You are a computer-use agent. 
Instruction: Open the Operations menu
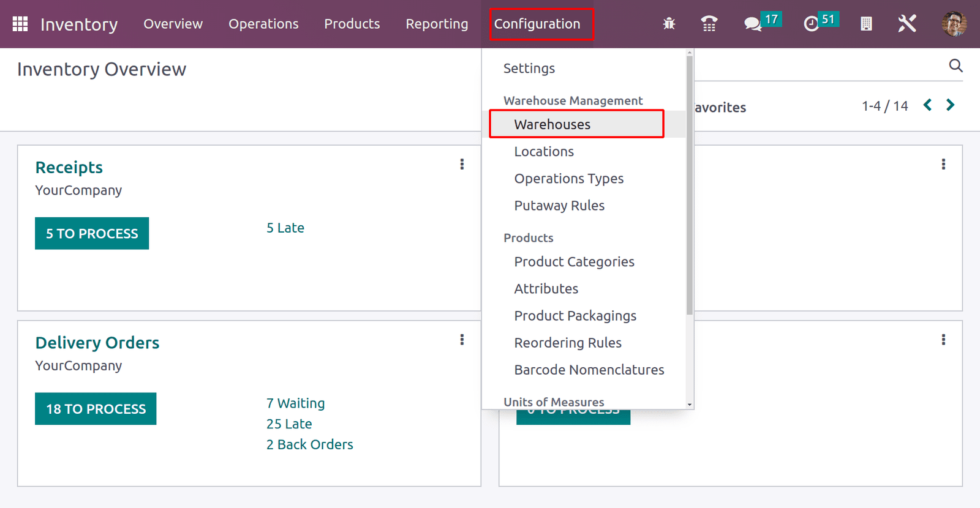pyautogui.click(x=263, y=24)
